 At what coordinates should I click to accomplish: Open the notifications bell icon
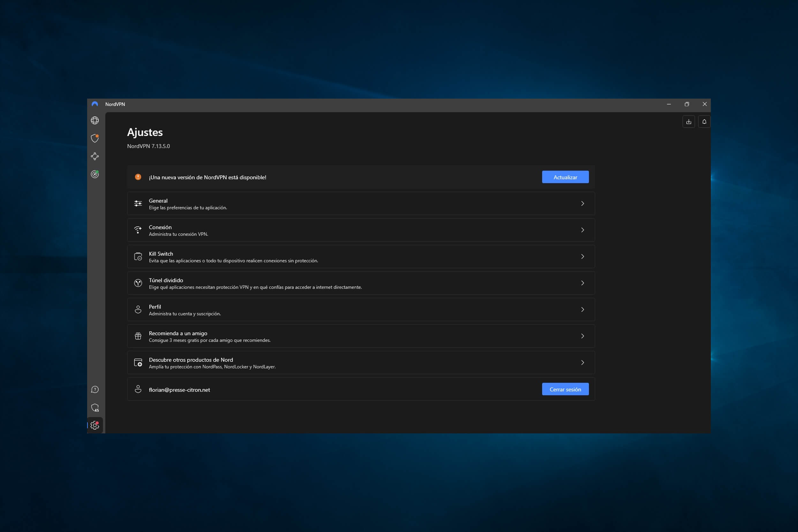point(704,122)
